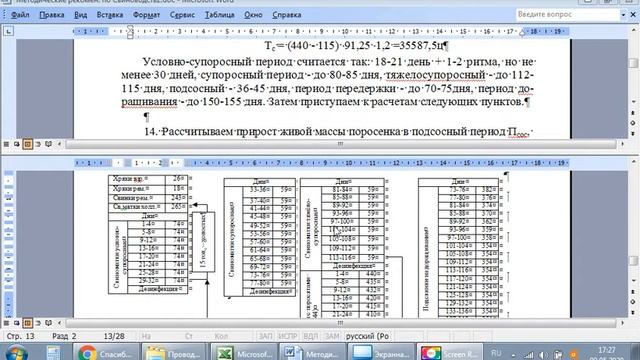The image size is (640, 360).
Task: Click the ruler tab-type selector
Action: click(8, 31)
